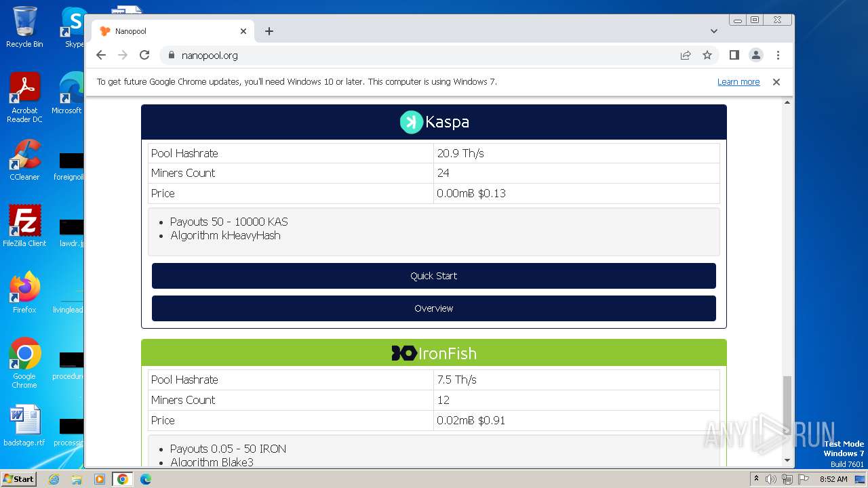Follow the Learn more link
The width and height of the screenshot is (868, 488).
[x=738, y=82]
